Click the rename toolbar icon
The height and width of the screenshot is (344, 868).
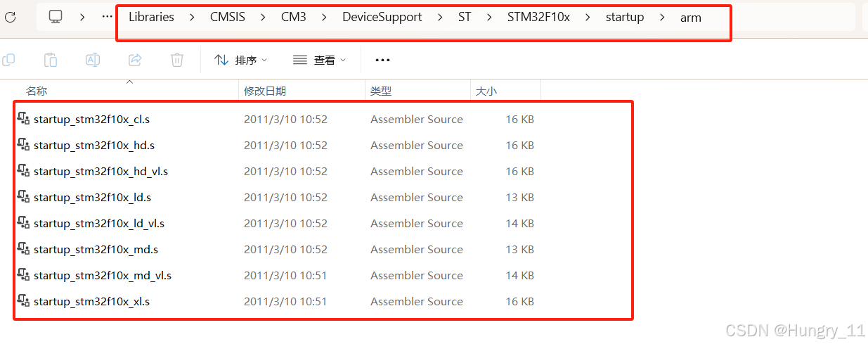(93, 60)
